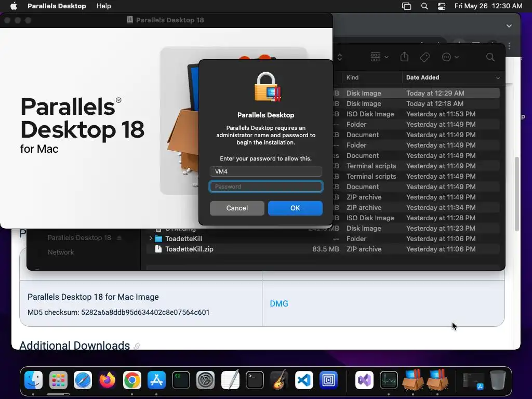Click the Tags icon in Finder toolbar

[425, 57]
